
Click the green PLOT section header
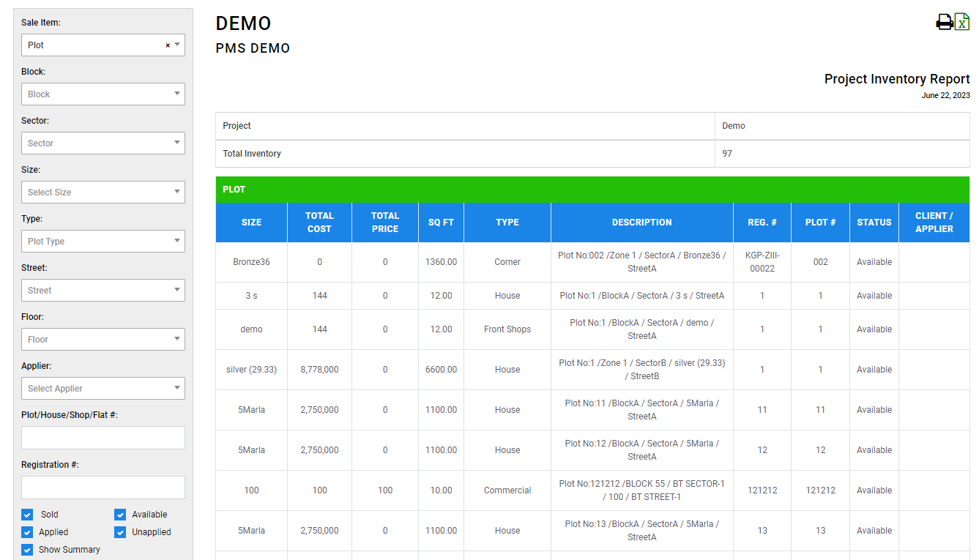click(592, 190)
